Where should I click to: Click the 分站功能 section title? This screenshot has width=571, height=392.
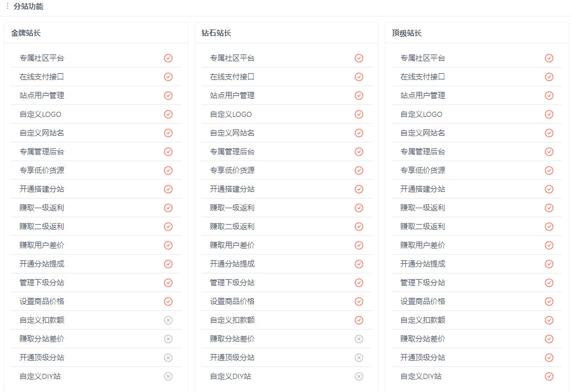coord(28,6)
